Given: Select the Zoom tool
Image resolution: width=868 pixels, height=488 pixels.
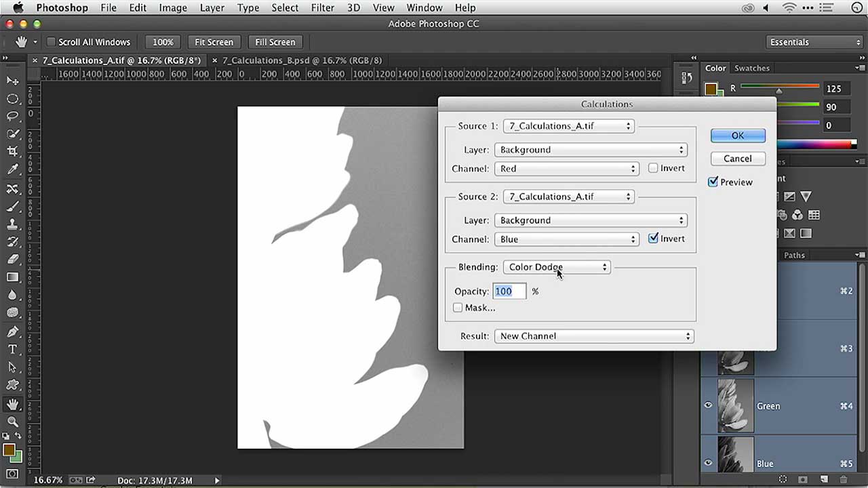Looking at the screenshot, I should 14,422.
